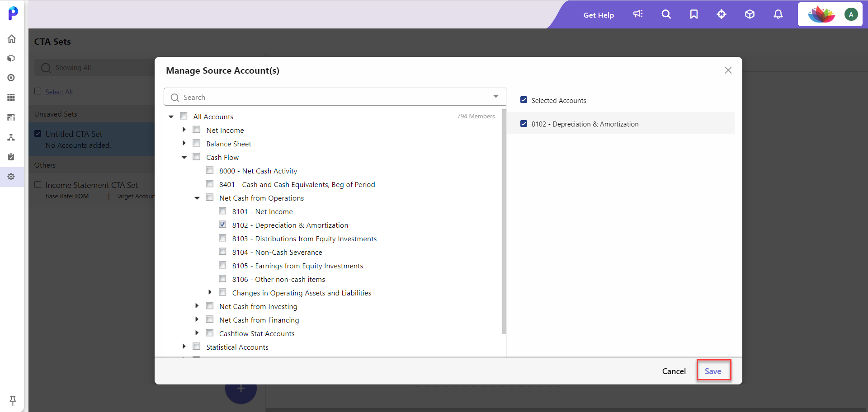Screen dimensions: 868x412
Task: Click the 794 Members text
Action: click(476, 116)
